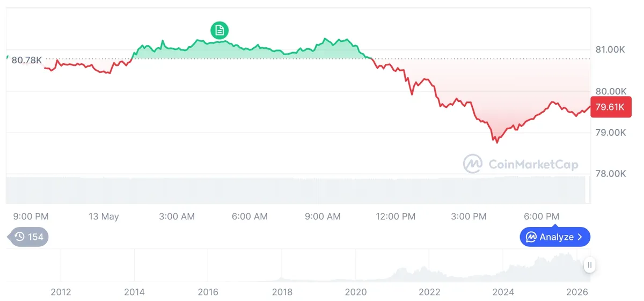Click the CoinMarketCap watermark logo icon
Image resolution: width=644 pixels, height=301 pixels.
(472, 164)
